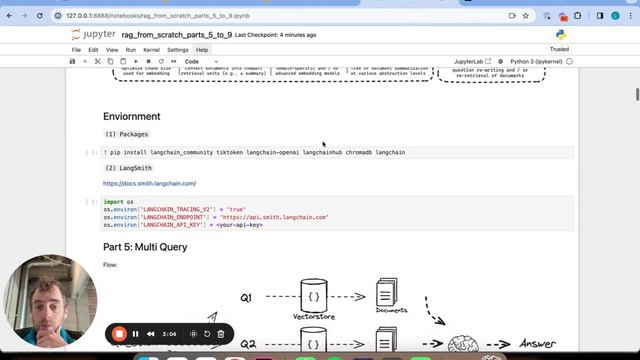
Task: Open the File menu
Action: coord(76,50)
